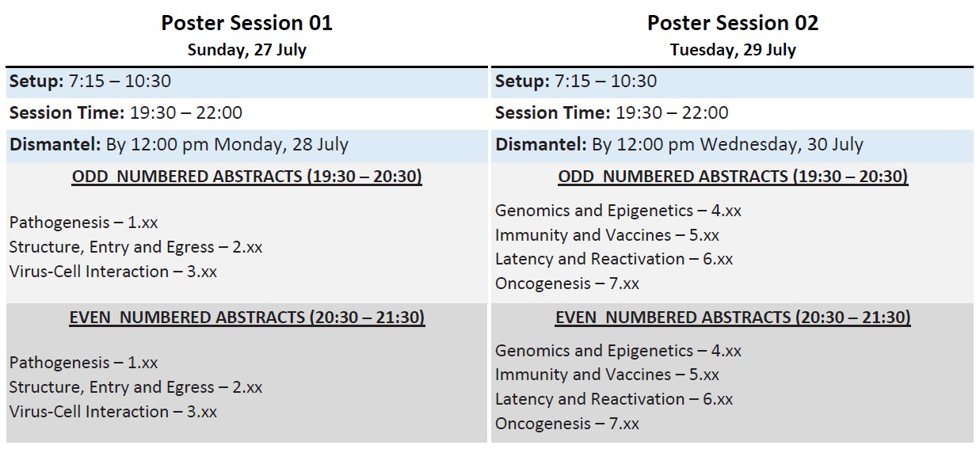Viewport: 980px width, 449px height.
Task: Click Setup time row in Session 01
Action: (247, 82)
